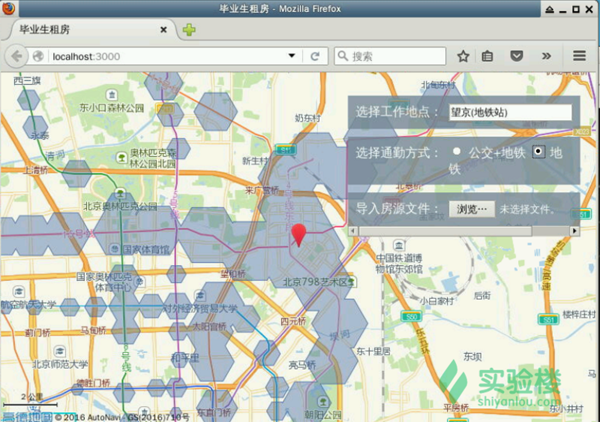
Task: Open the URL bar history dropdown arrow
Action: 292,57
